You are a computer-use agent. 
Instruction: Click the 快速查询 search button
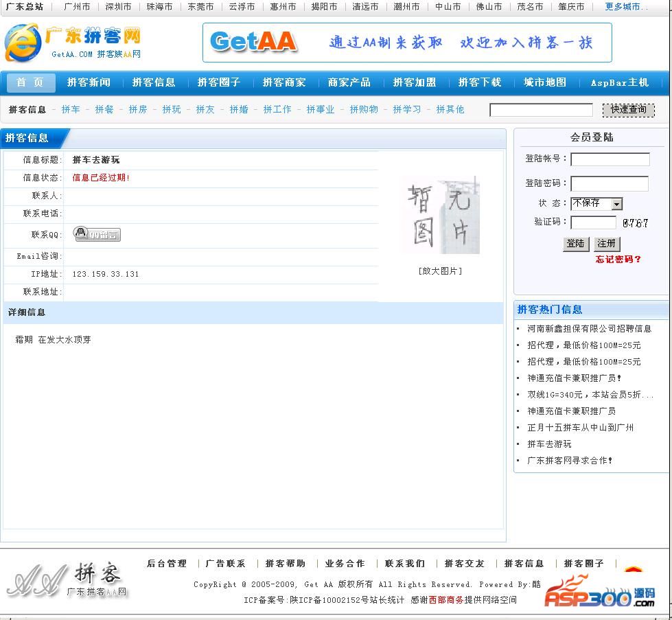629,110
